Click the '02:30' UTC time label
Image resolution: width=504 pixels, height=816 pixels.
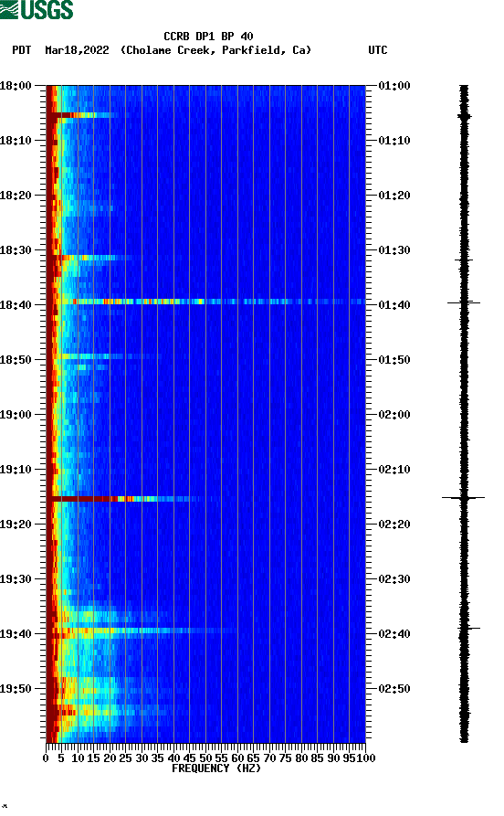click(394, 578)
